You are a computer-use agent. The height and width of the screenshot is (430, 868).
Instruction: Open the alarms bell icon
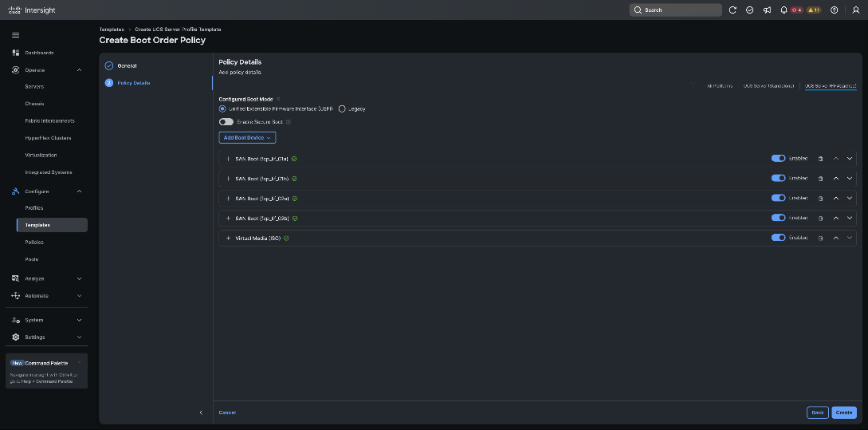784,10
